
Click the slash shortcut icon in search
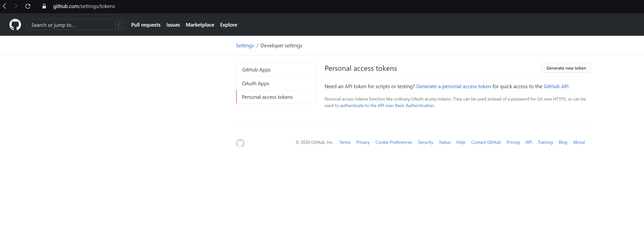(119, 25)
